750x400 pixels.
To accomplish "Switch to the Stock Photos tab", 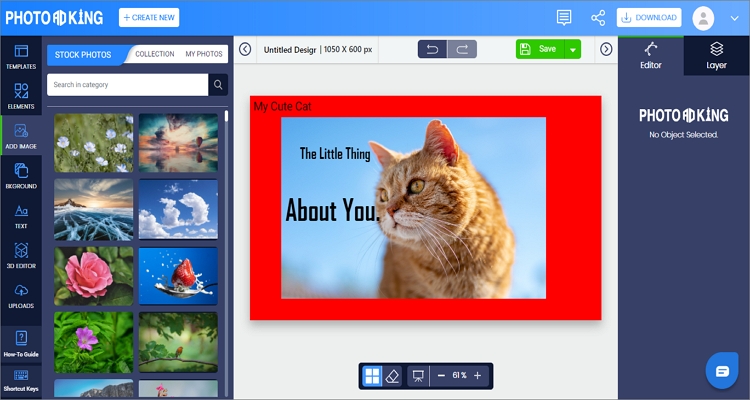I will click(x=83, y=55).
